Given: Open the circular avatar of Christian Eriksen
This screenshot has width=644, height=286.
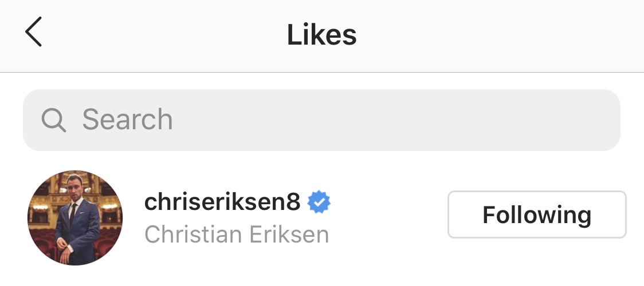Looking at the screenshot, I should (x=74, y=218).
